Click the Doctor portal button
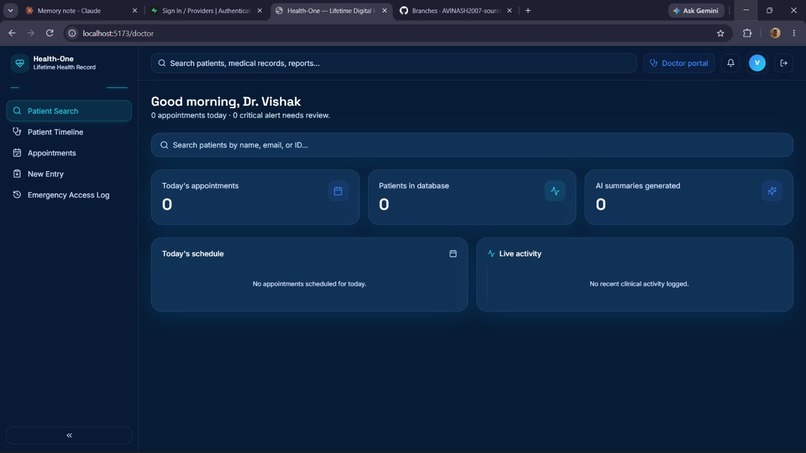Image resolution: width=806 pixels, height=453 pixels. coord(679,63)
